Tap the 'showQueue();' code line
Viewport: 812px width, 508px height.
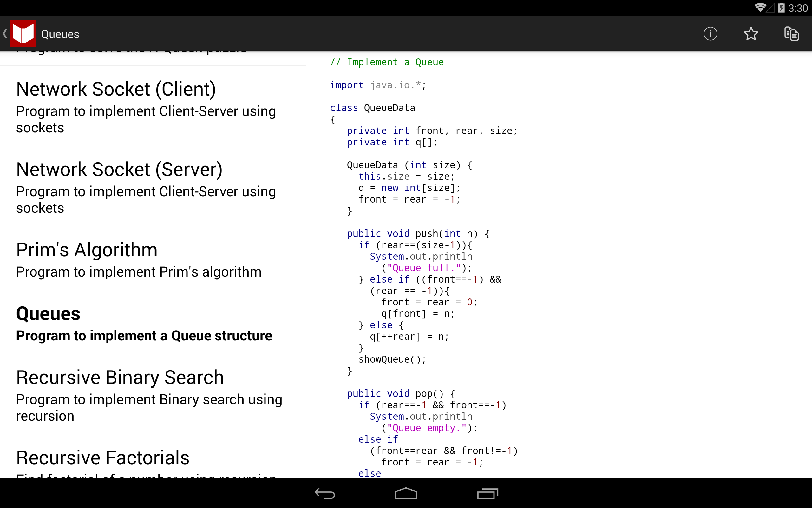(392, 359)
